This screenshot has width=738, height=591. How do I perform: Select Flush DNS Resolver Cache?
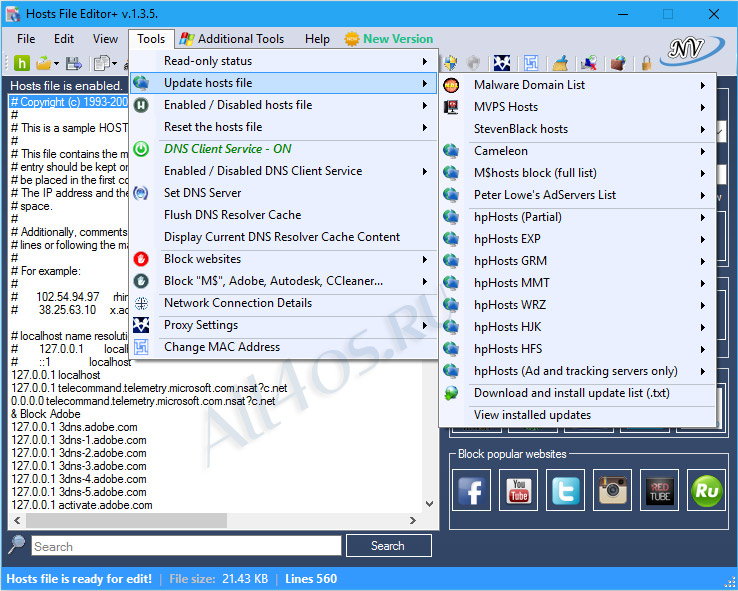(283, 215)
